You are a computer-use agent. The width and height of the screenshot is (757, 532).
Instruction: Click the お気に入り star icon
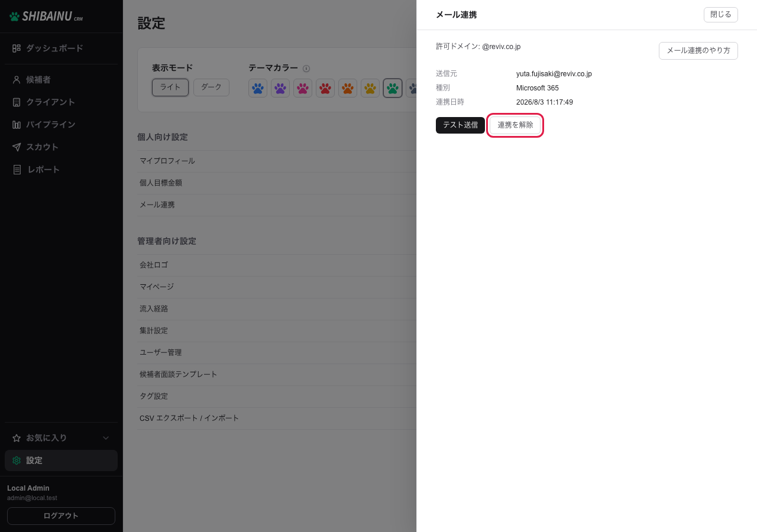pyautogui.click(x=17, y=438)
